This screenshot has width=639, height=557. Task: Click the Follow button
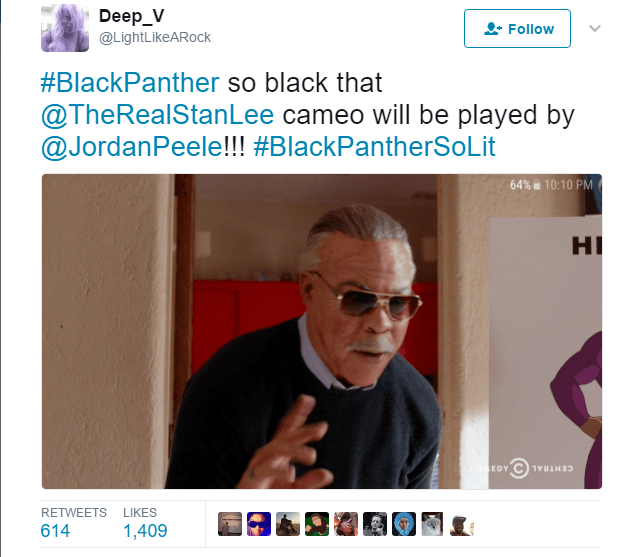517,29
